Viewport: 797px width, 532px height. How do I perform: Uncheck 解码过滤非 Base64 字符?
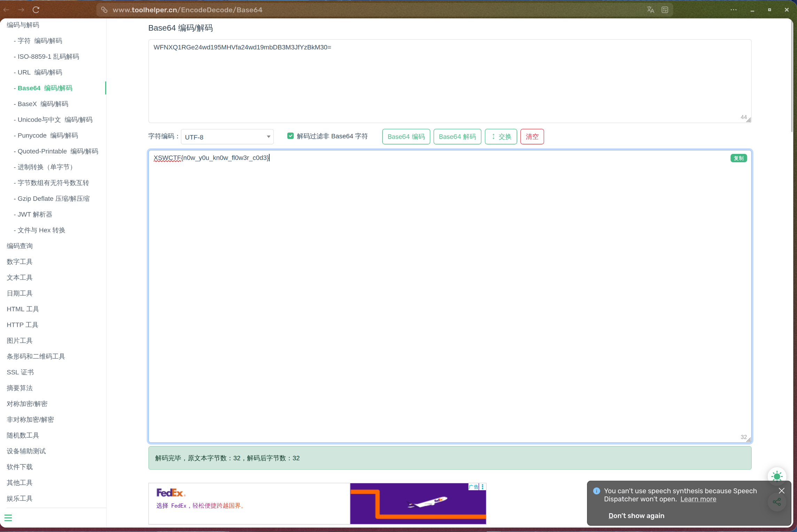291,136
